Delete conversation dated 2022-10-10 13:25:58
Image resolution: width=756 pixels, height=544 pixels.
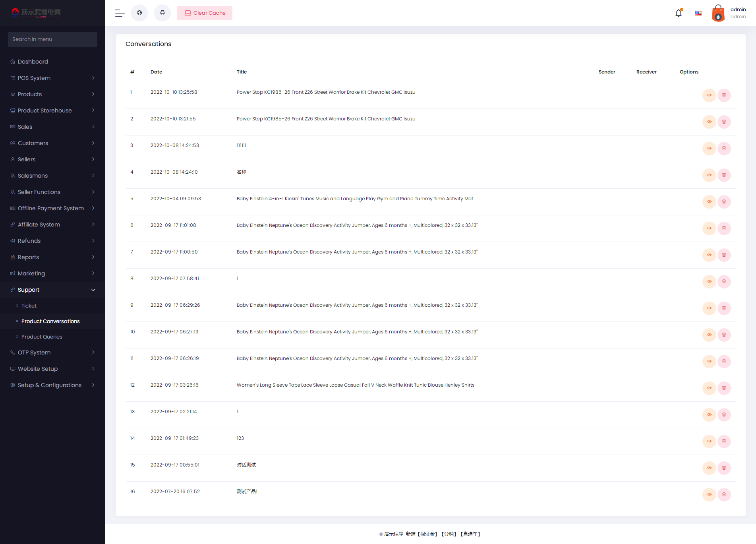pos(724,95)
